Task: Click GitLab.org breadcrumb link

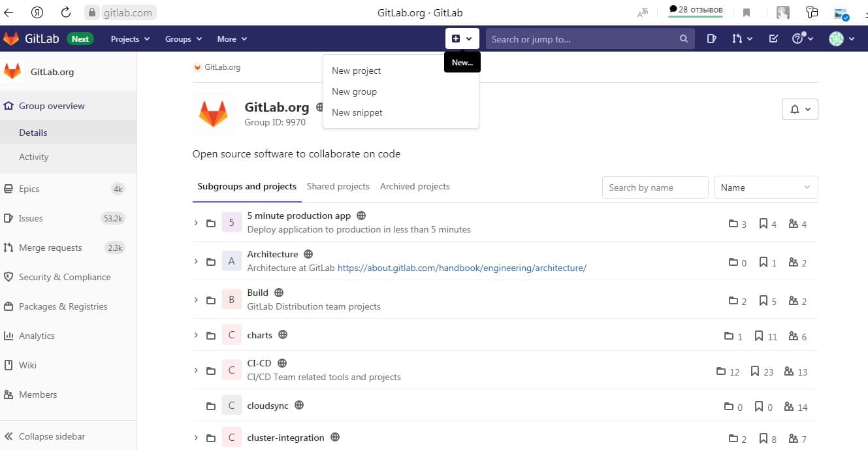Action: click(223, 67)
